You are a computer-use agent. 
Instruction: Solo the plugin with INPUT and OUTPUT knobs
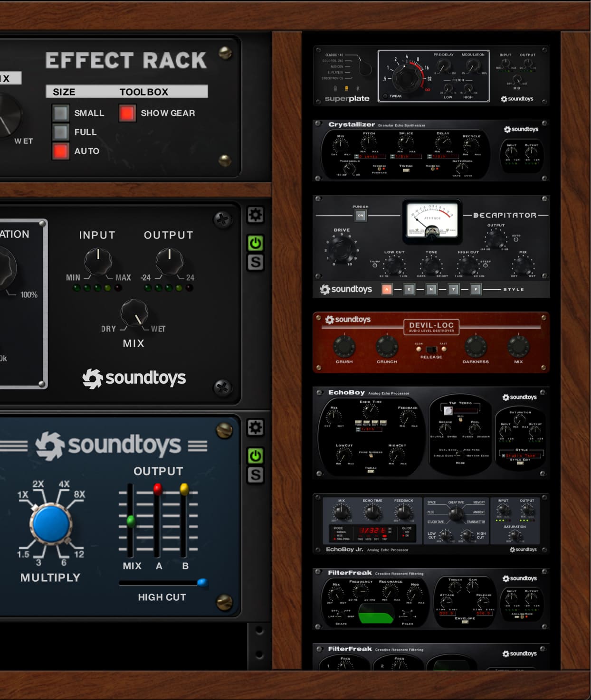tap(256, 262)
